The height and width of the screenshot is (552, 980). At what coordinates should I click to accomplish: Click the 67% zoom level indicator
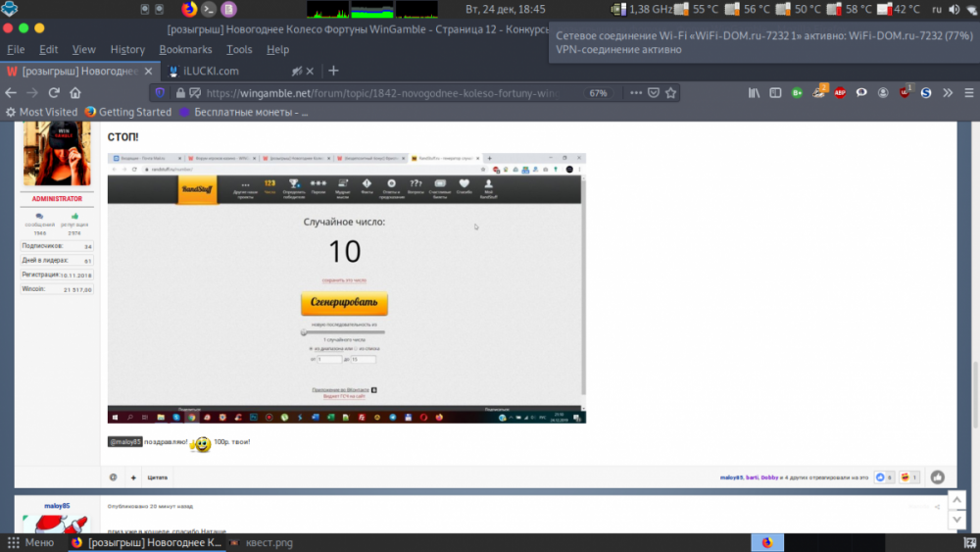[598, 93]
